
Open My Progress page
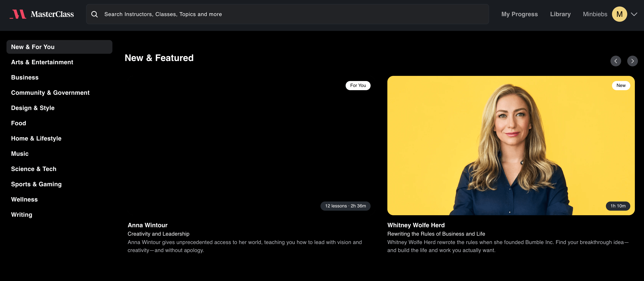519,14
